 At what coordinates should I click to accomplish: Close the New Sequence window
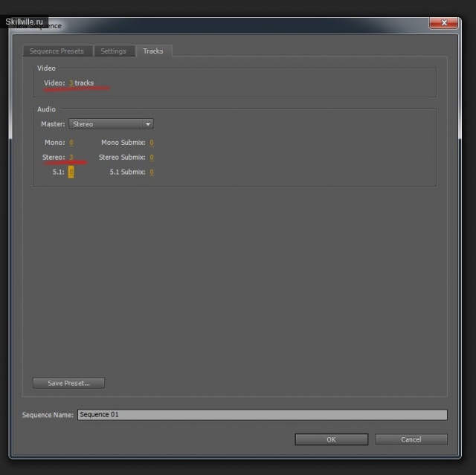444,23
